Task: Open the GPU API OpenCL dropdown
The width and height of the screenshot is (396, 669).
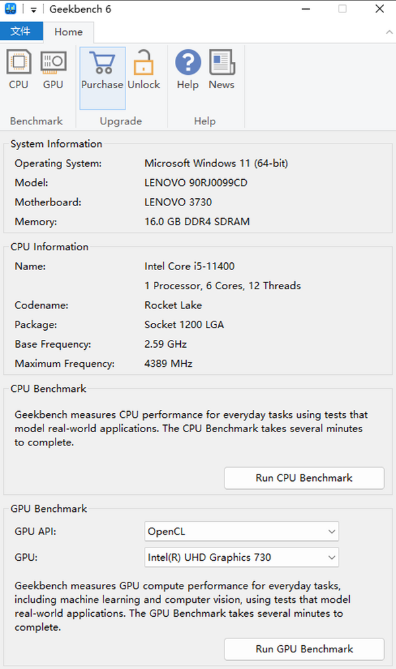Action: click(242, 532)
